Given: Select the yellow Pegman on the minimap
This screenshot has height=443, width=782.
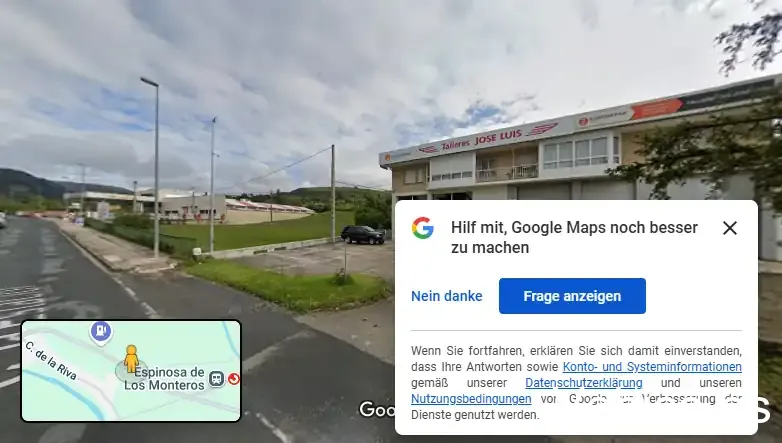Looking at the screenshot, I should click(x=131, y=359).
